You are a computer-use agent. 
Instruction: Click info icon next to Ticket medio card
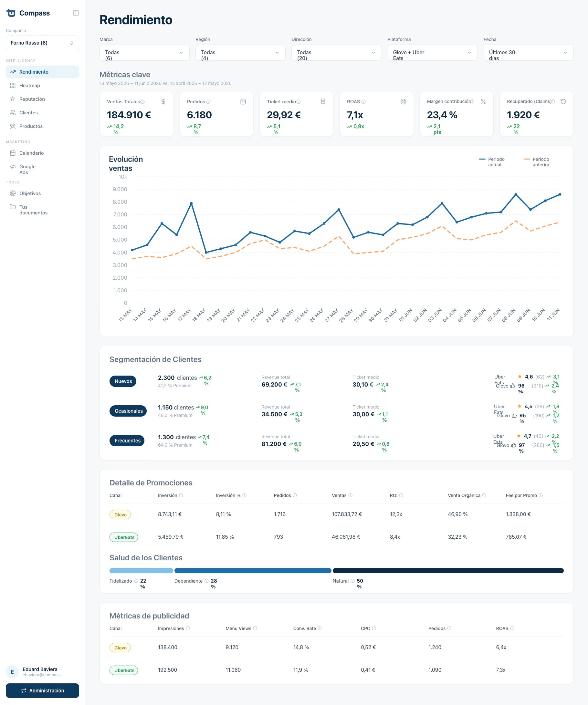[x=299, y=102]
